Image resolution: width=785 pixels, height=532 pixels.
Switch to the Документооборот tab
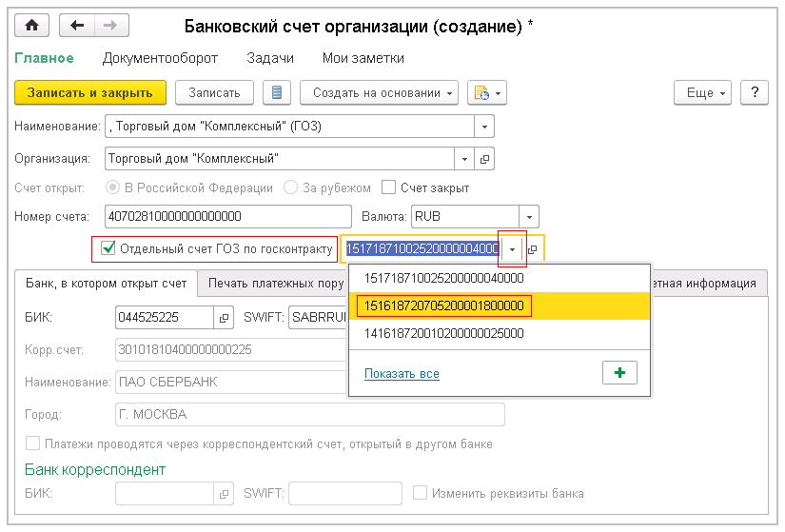160,58
